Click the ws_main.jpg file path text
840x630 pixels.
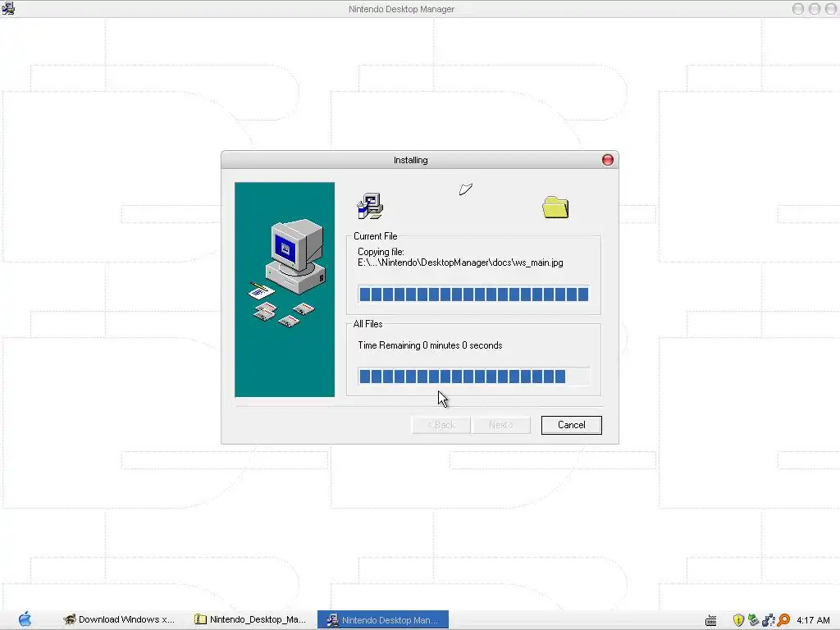click(460, 262)
